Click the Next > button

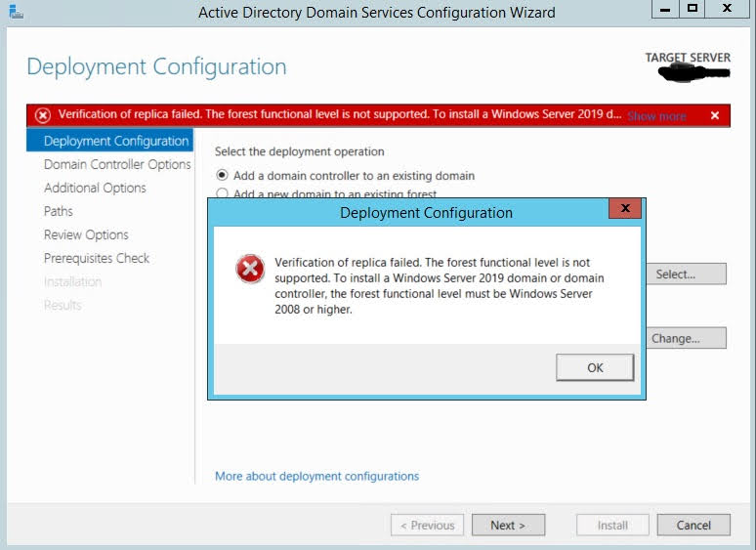tap(508, 525)
